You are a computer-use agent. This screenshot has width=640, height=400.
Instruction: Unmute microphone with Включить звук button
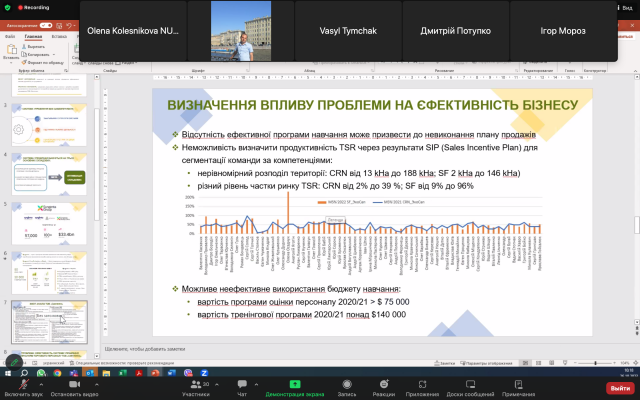coord(22,385)
